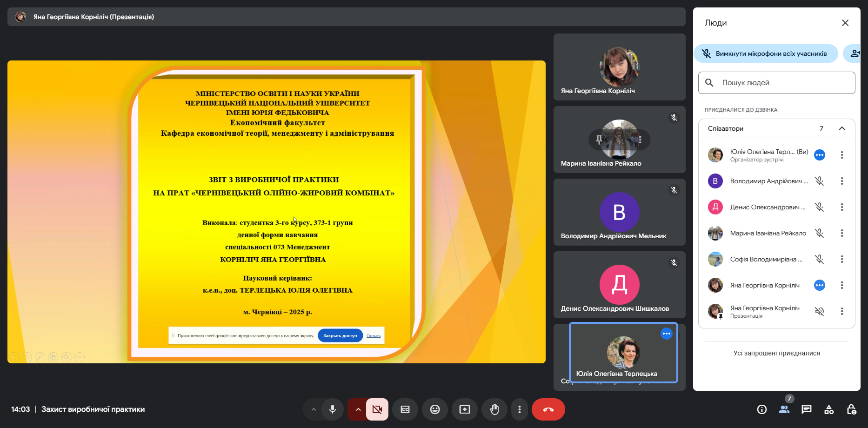Expand audio settings arrow beside microphone
This screenshot has width=868, height=428.
pos(314,409)
